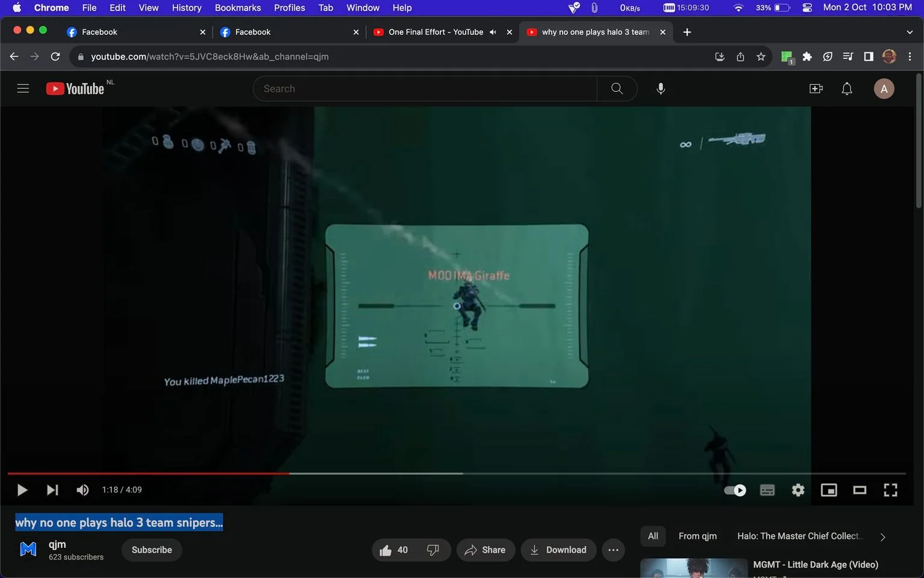Open tab search dropdown arrow
924x578 pixels.
tap(910, 32)
